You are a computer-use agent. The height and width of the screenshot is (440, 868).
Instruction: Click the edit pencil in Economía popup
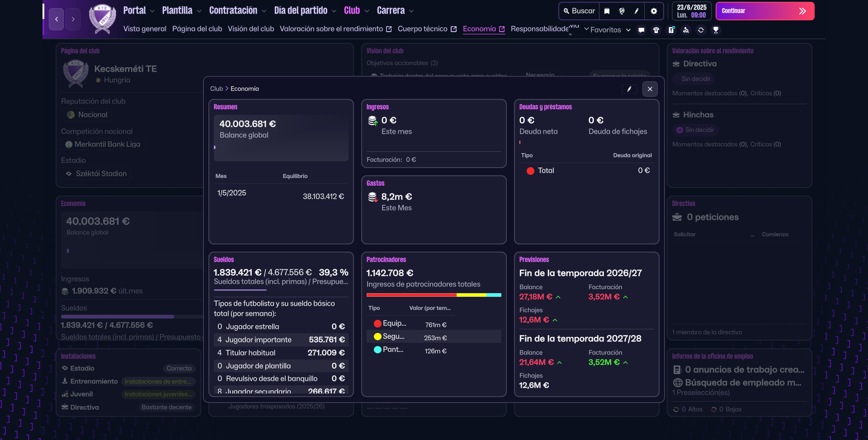629,89
